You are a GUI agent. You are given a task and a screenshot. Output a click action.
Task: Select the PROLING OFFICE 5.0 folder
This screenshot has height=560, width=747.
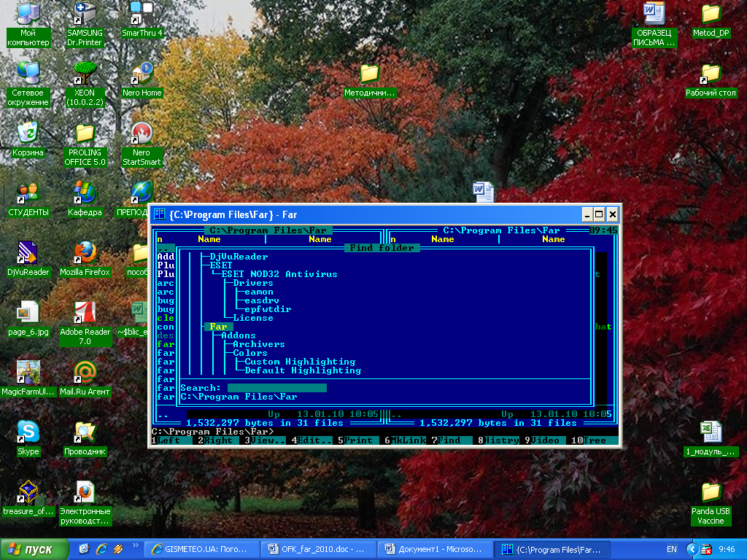(x=85, y=145)
